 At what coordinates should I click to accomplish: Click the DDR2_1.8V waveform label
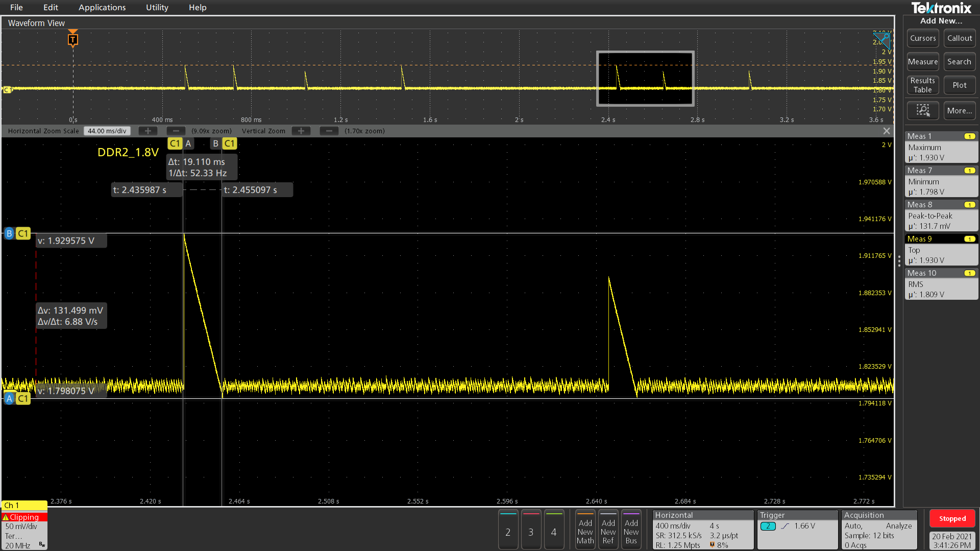click(128, 152)
